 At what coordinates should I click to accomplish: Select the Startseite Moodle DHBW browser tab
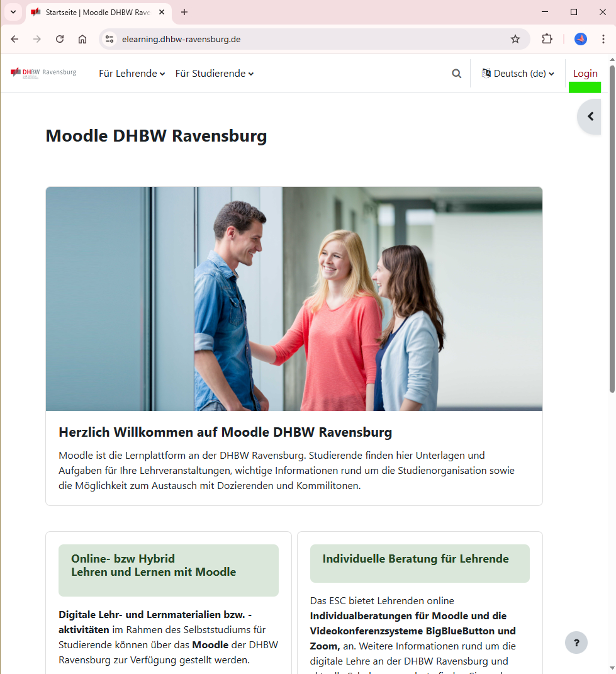click(x=99, y=13)
